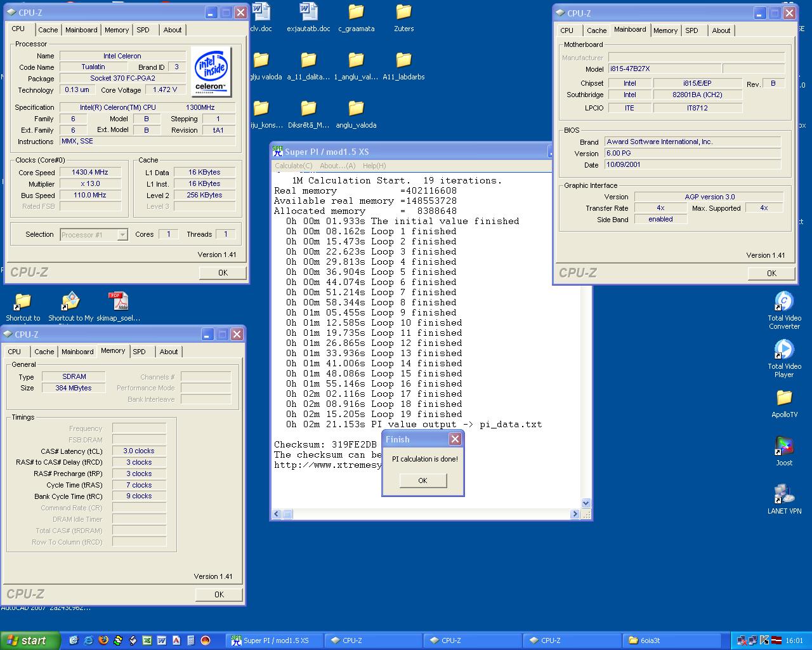Click the Southbridge value 82801BA (ICH2)

(698, 95)
